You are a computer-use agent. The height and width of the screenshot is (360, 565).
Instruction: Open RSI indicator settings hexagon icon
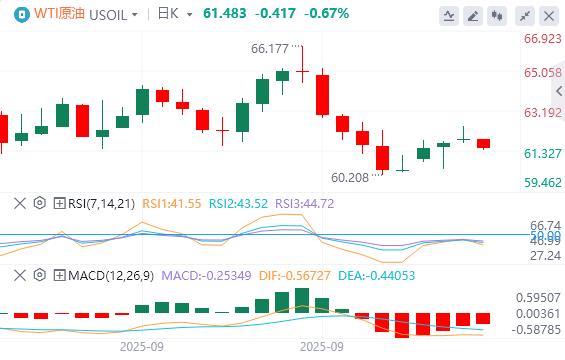40,203
